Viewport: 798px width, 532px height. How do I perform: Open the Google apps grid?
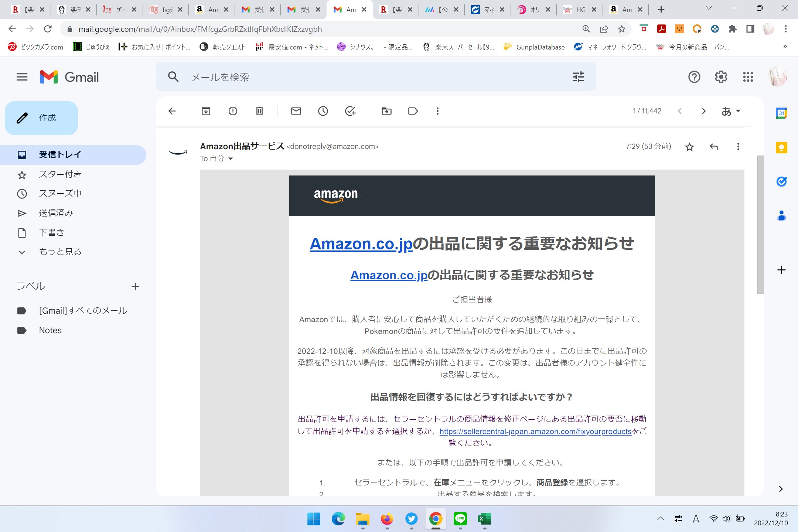[x=748, y=77]
